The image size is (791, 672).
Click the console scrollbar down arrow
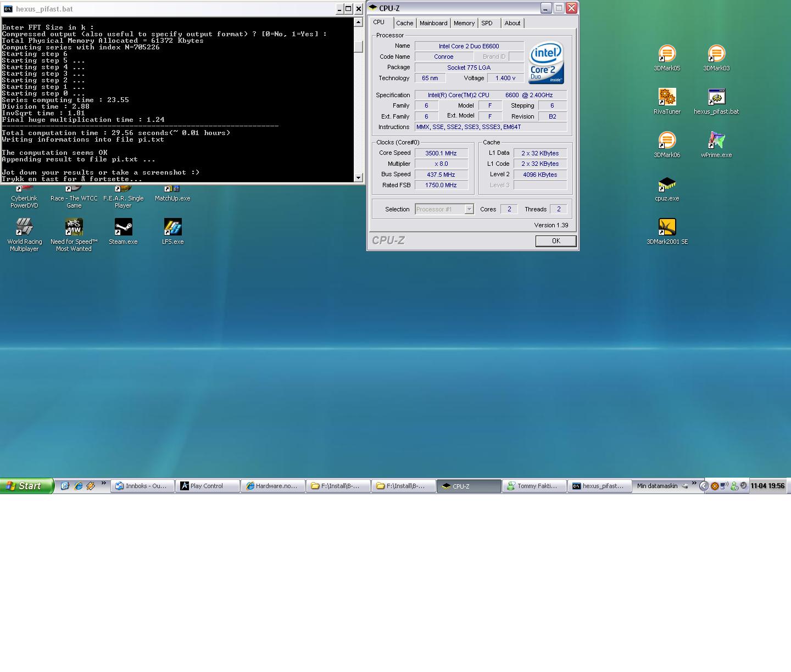(x=359, y=177)
